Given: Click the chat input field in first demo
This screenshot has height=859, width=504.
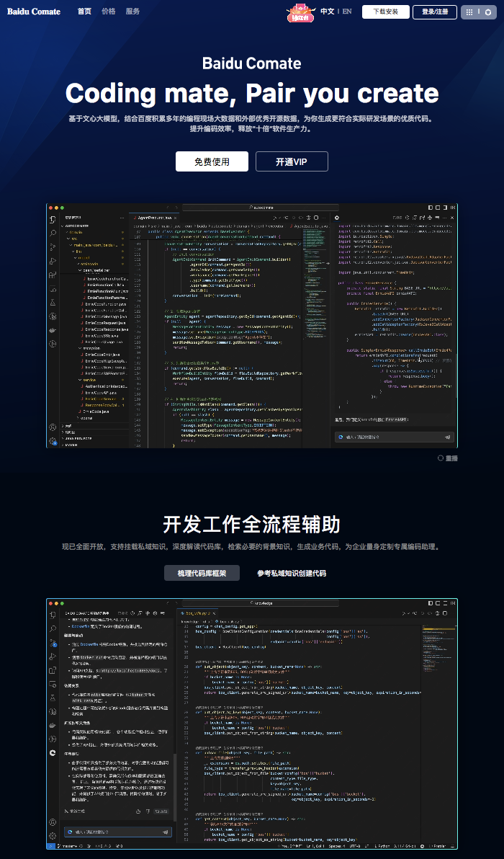Looking at the screenshot, I should (x=395, y=437).
